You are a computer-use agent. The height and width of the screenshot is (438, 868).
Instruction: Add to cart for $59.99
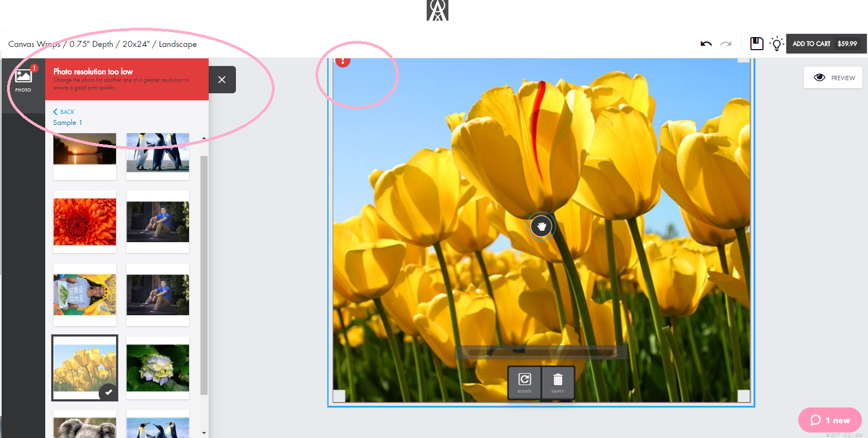826,44
